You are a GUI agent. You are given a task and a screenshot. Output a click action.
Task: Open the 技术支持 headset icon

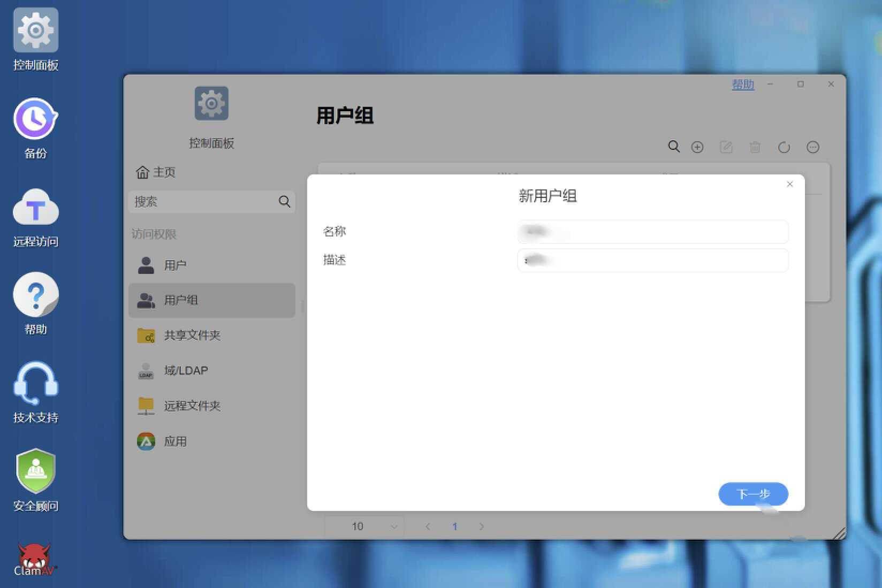(x=35, y=393)
